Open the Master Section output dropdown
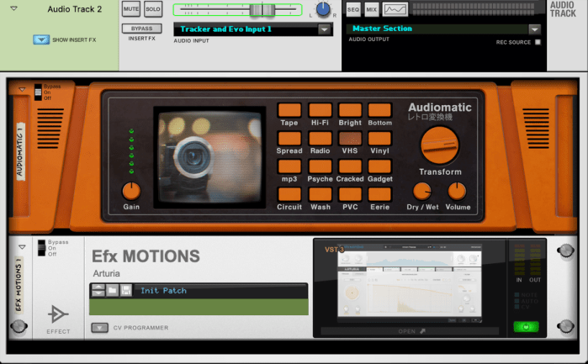 click(x=532, y=29)
